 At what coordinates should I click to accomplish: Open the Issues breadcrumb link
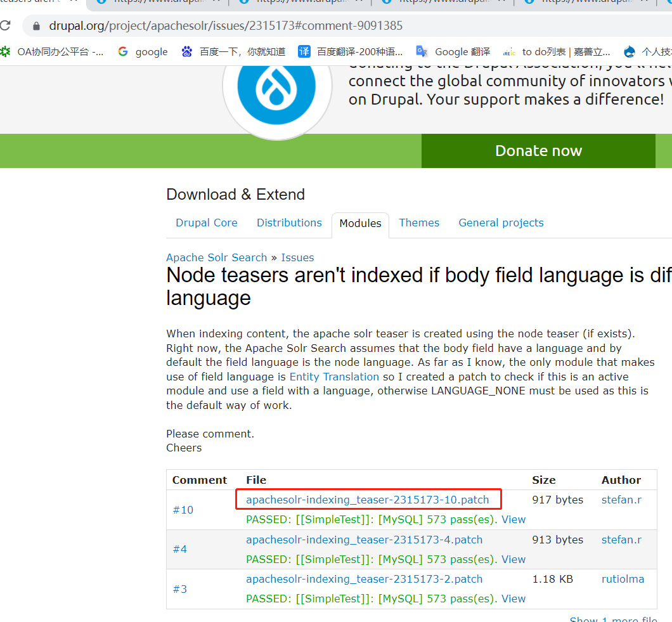297,257
